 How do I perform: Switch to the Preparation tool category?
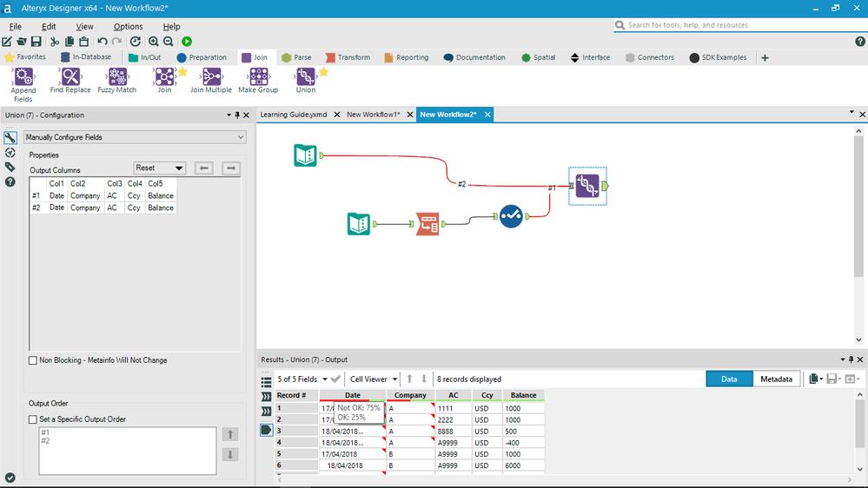[202, 57]
